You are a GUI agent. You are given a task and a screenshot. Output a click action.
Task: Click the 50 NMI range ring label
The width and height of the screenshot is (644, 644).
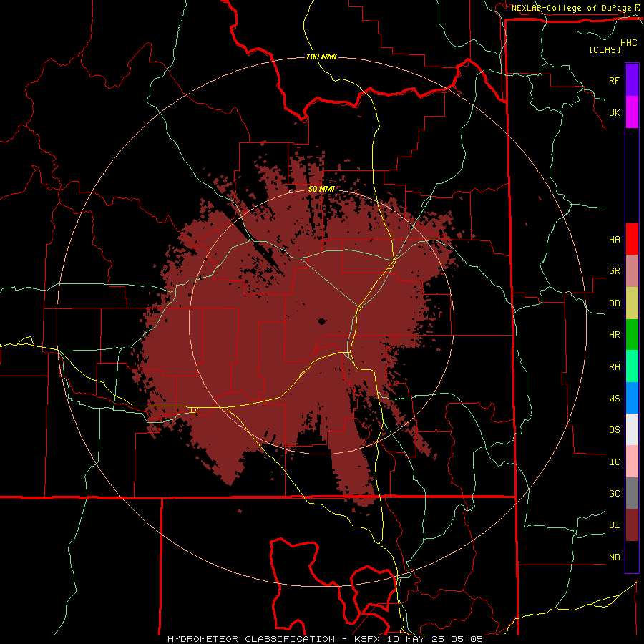[x=321, y=189]
